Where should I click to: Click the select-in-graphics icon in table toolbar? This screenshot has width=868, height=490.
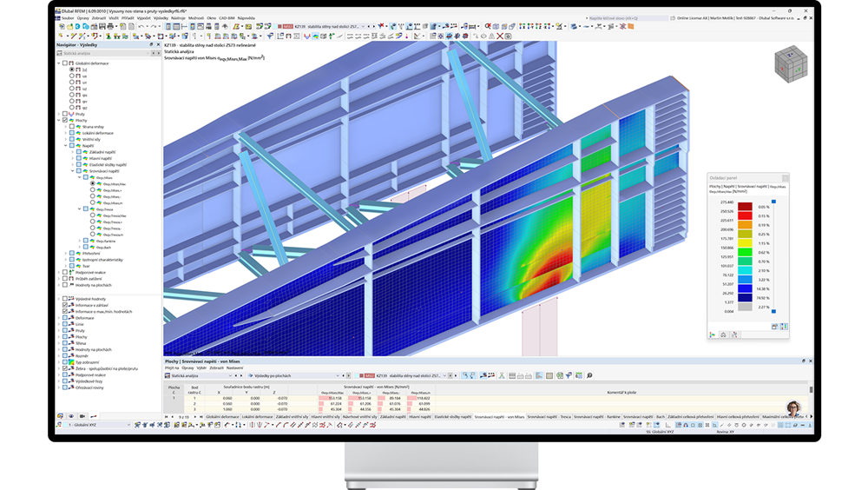(465, 375)
